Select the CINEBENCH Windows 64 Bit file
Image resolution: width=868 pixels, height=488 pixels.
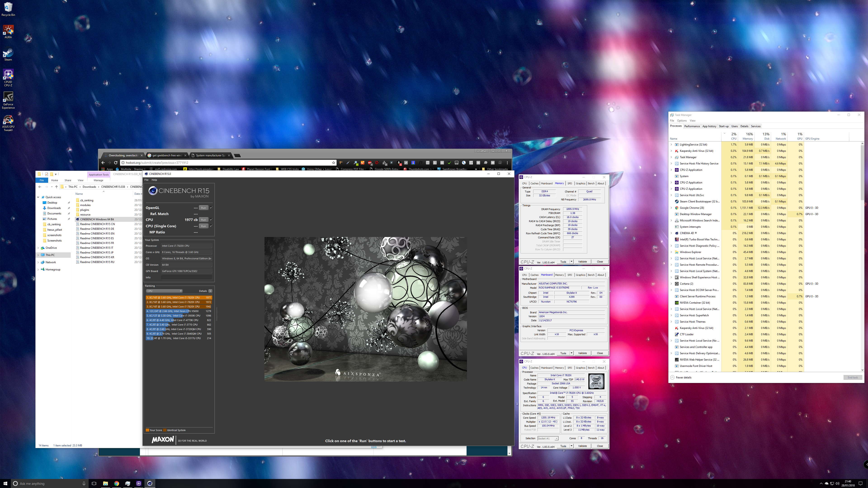tap(97, 219)
